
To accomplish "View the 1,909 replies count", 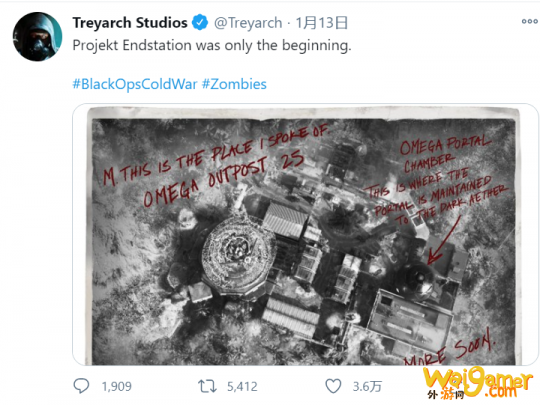I will click(x=116, y=386).
